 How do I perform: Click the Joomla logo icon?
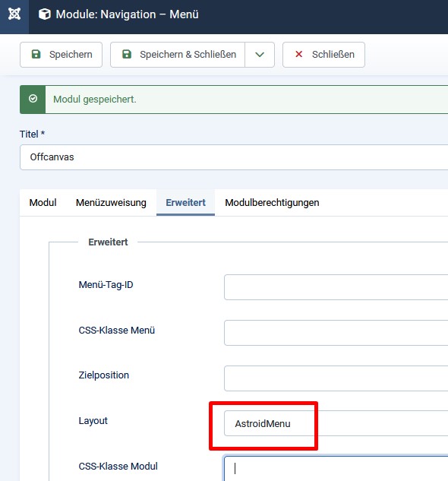pyautogui.click(x=14, y=14)
